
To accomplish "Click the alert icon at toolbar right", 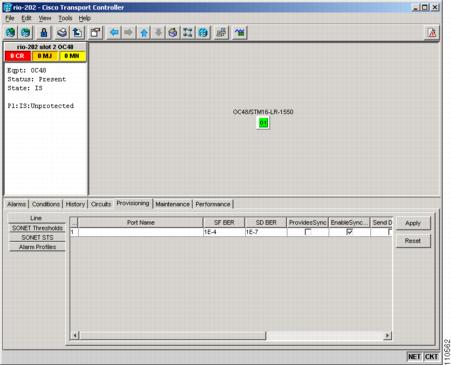I will [x=432, y=33].
